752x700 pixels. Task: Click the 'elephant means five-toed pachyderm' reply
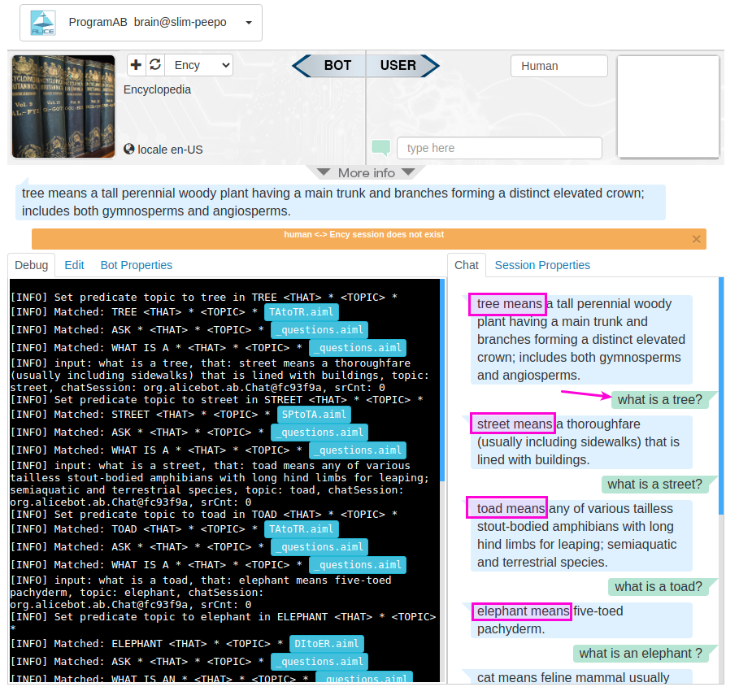click(x=581, y=620)
